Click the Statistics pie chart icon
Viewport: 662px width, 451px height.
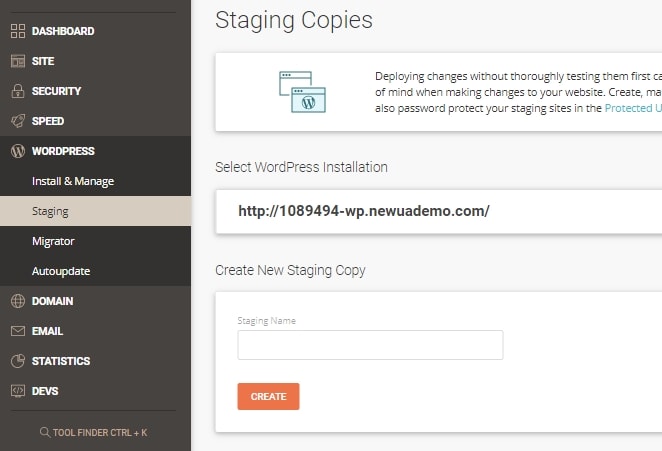pos(18,361)
